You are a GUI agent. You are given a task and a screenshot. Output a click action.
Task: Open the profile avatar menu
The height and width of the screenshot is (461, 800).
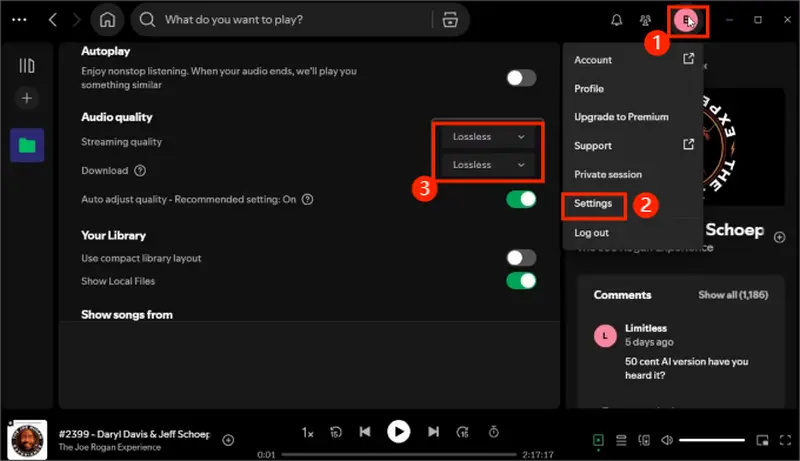click(686, 20)
